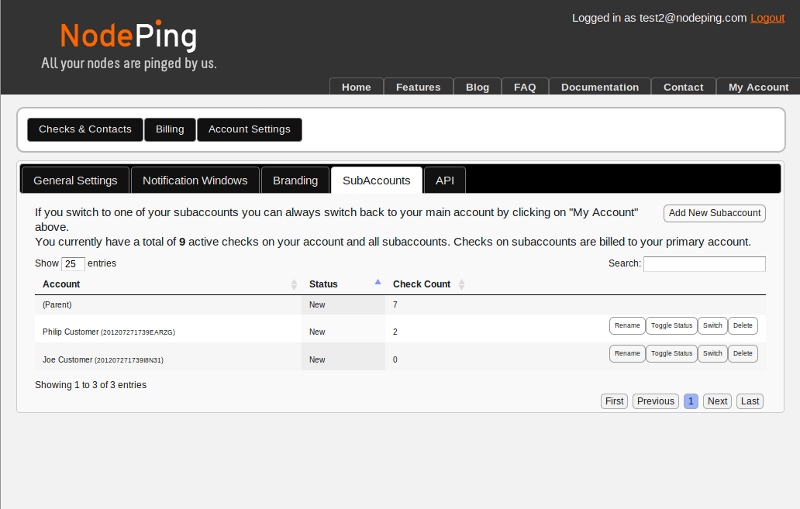
Task: Open Documentation in top navigation
Action: [x=599, y=87]
